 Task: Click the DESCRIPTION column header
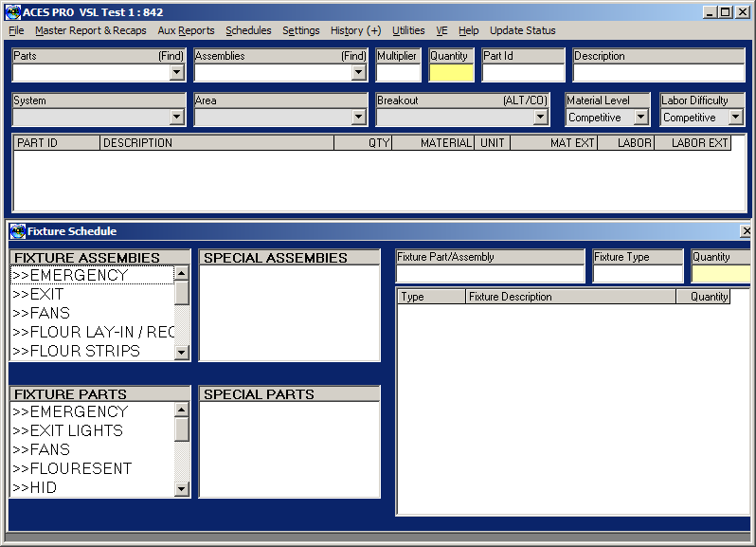click(217, 143)
